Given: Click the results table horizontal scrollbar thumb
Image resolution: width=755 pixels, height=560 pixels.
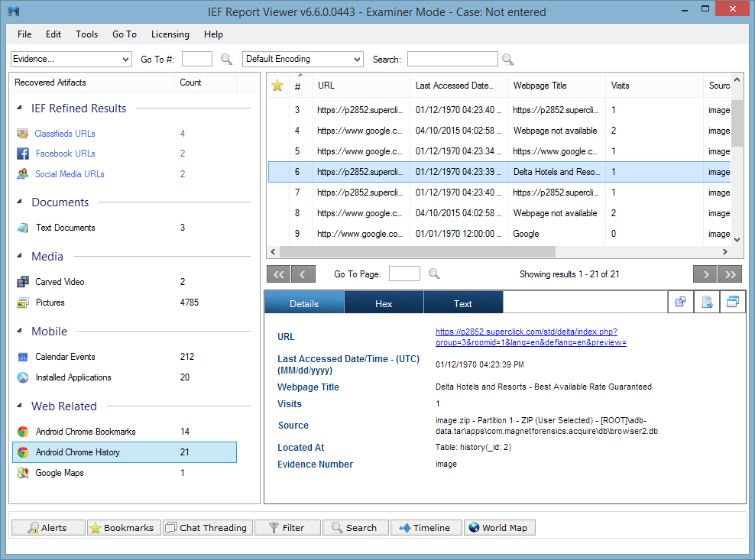Looking at the screenshot, I should coord(417,252).
